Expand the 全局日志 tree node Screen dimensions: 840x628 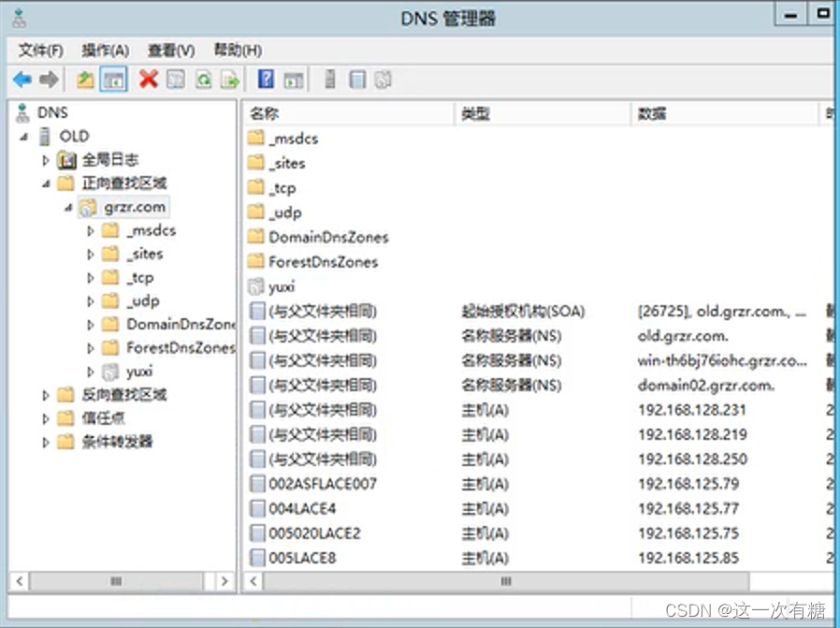point(45,159)
